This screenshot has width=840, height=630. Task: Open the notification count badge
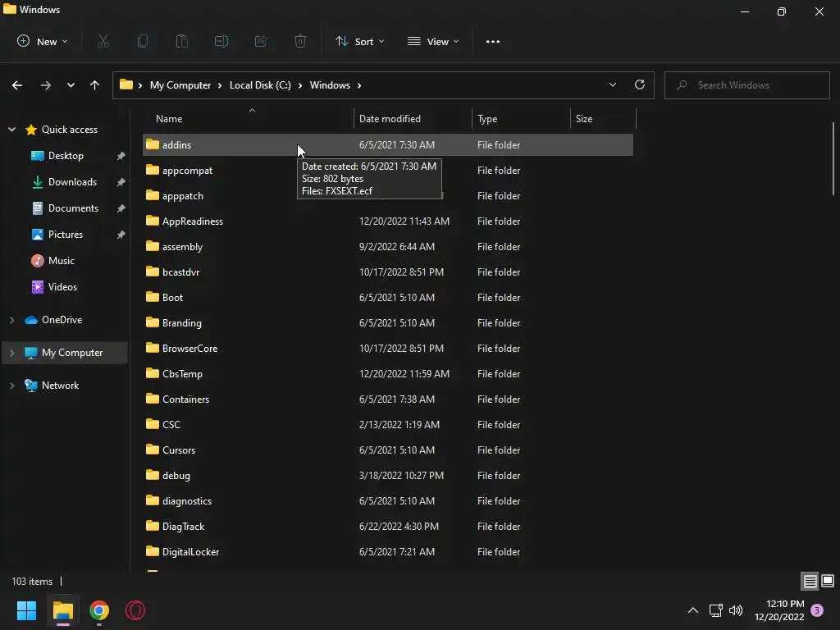[817, 610]
